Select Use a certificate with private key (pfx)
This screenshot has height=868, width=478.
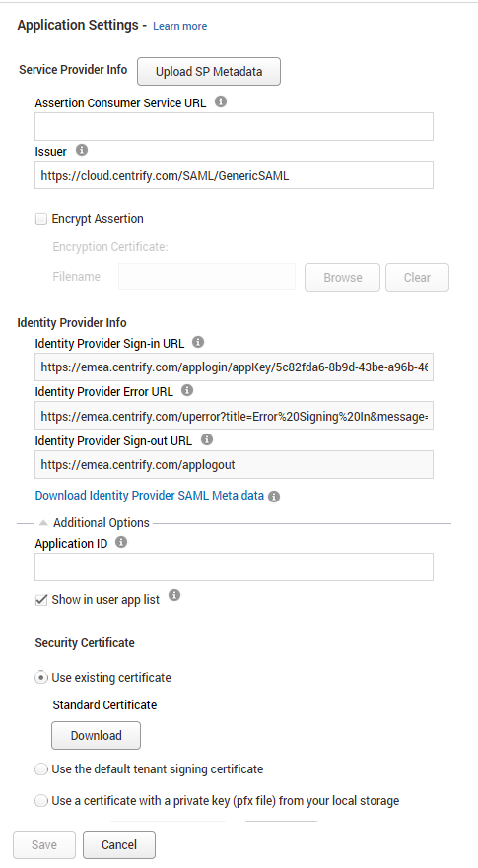[41, 800]
